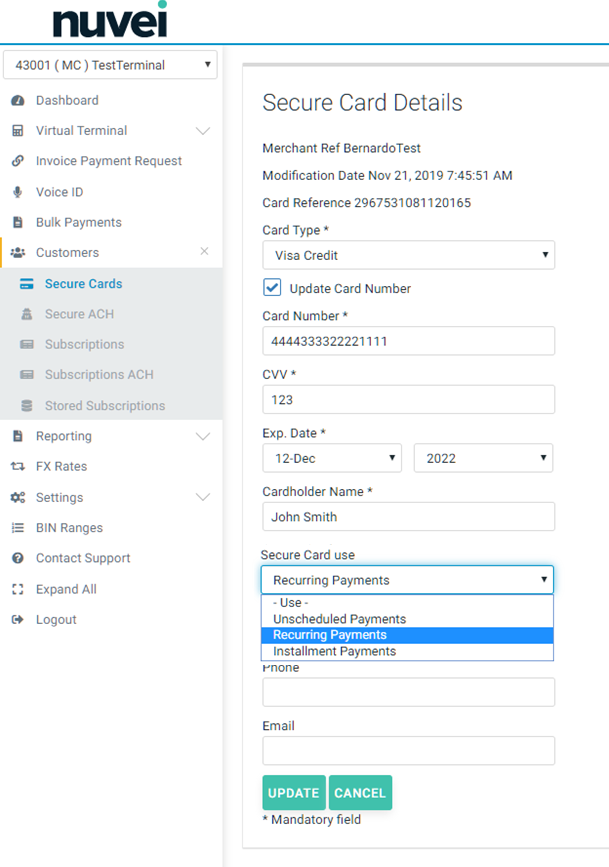Click the FX Rates exchange arrows icon
609x867 pixels.
(x=17, y=467)
